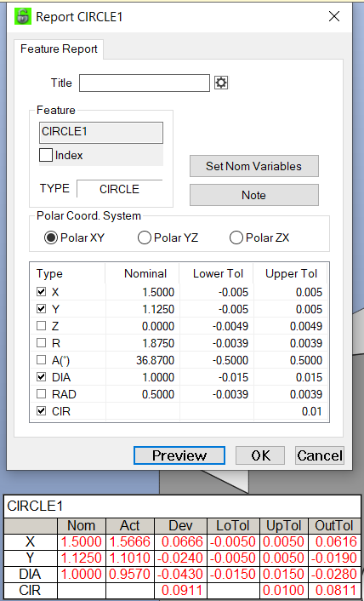Click CIRCLE1 header in results table

pos(35,506)
